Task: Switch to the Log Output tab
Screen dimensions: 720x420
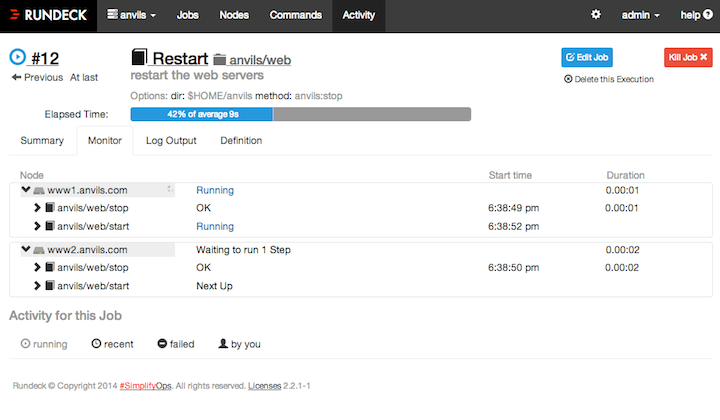Action: click(x=171, y=140)
